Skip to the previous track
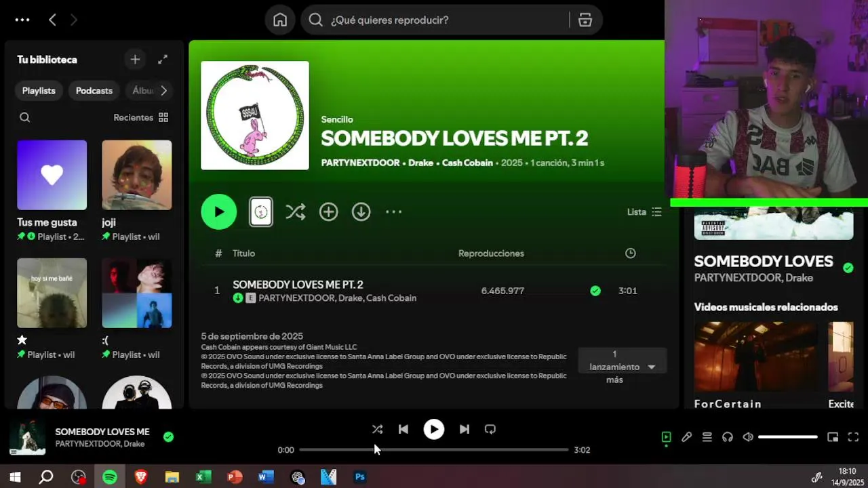Screen dimensions: 868x488 click(403, 429)
